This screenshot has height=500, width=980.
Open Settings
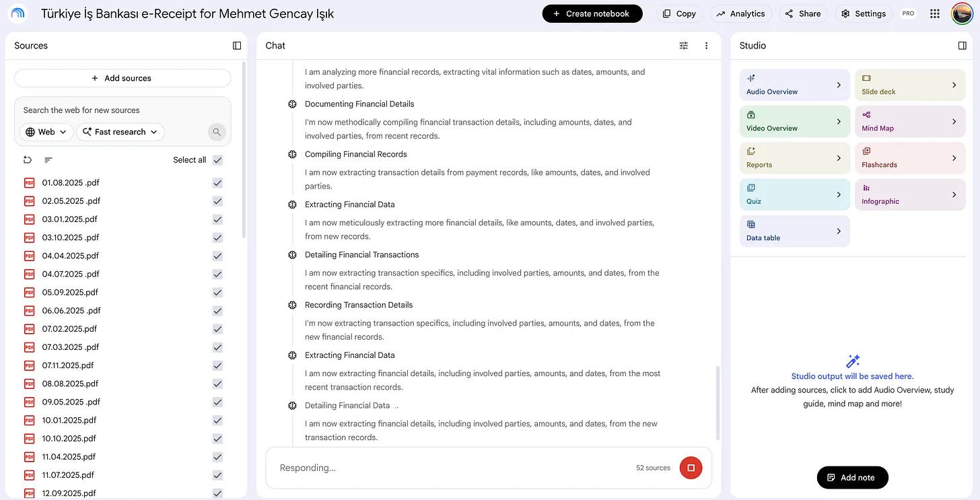864,13
